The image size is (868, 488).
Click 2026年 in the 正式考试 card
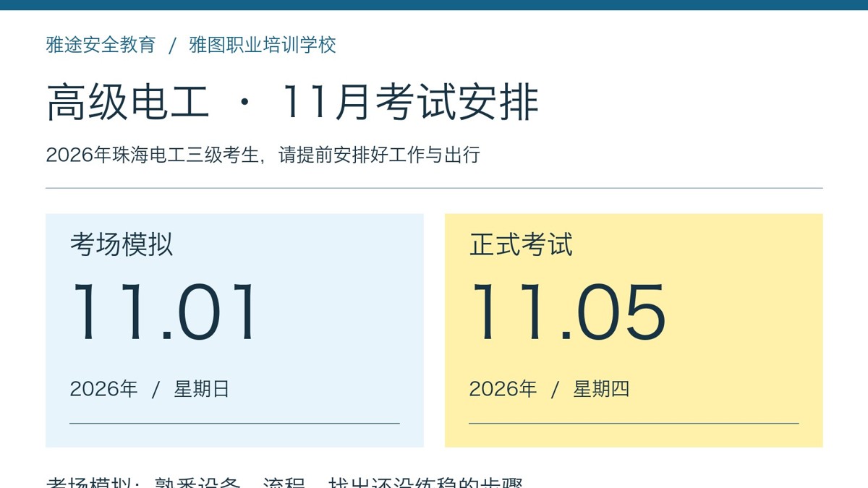tap(503, 389)
